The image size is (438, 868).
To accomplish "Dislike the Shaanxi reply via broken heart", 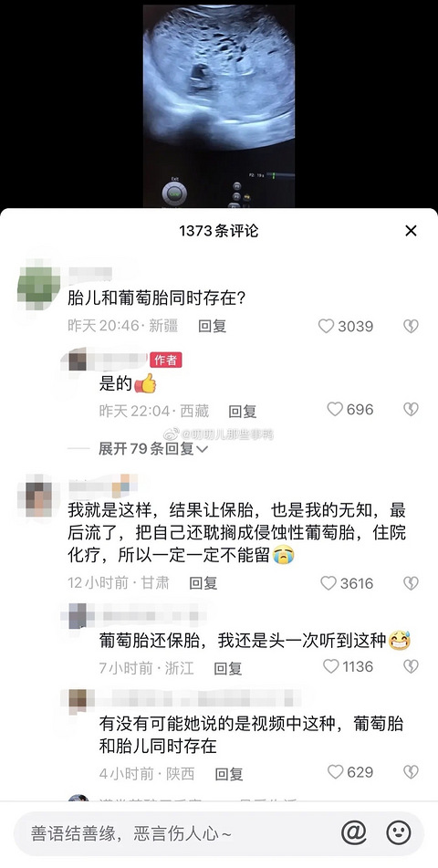I will tap(411, 771).
